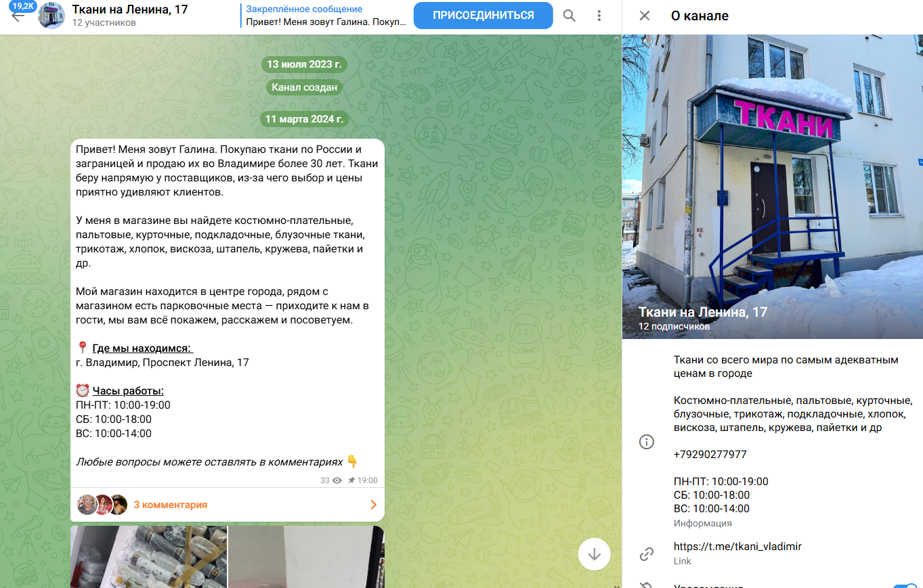Close the channel info panel
Screen dimensions: 923x588
[x=645, y=16]
